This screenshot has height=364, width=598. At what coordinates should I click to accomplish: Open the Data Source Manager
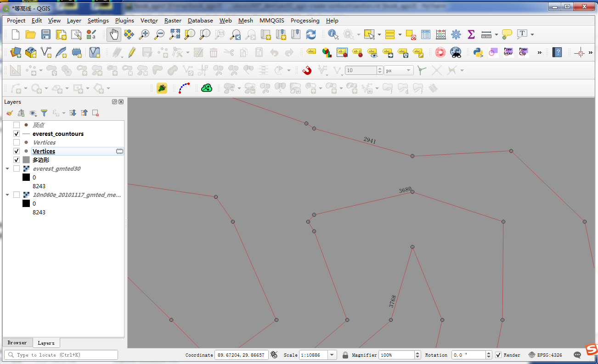(x=16, y=52)
